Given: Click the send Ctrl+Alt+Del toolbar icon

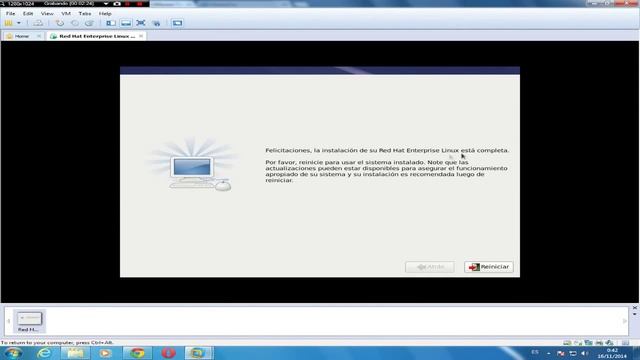Looking at the screenshot, I should click(38, 23).
